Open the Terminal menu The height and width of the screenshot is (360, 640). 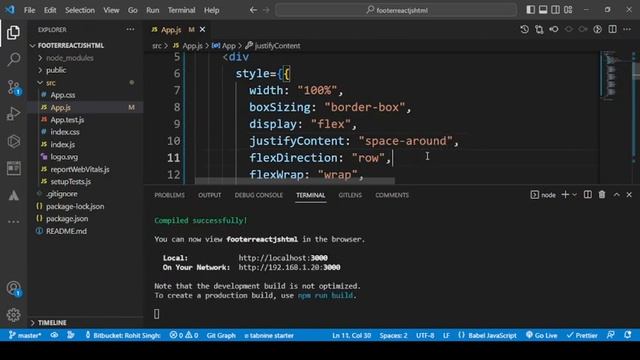[x=181, y=10]
